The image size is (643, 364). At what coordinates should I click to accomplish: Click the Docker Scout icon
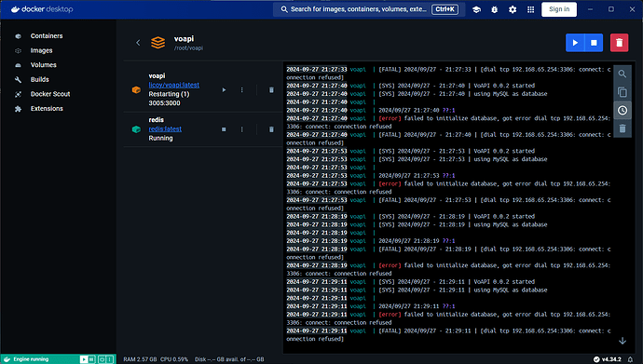coord(18,94)
